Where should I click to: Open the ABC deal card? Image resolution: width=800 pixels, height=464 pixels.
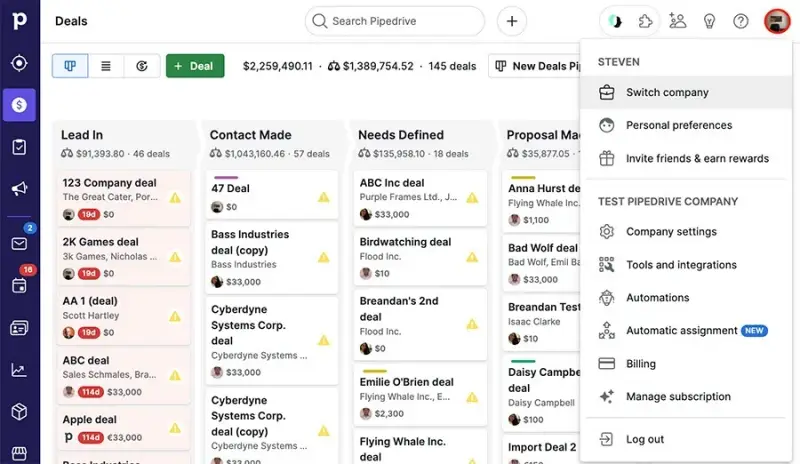pos(124,376)
